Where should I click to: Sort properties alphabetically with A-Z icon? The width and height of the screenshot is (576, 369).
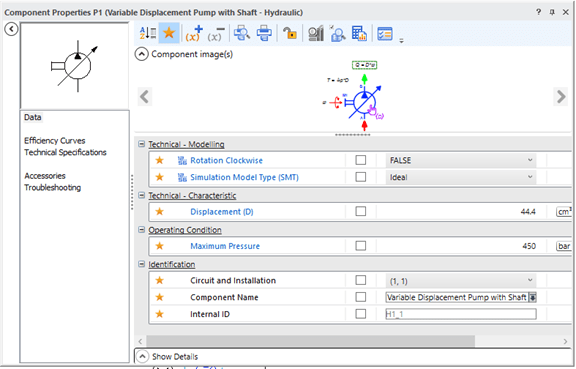tap(148, 33)
